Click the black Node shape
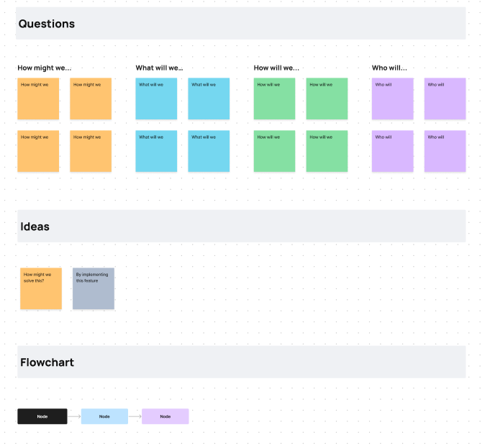Screen dimensions: 490x448 (42, 416)
